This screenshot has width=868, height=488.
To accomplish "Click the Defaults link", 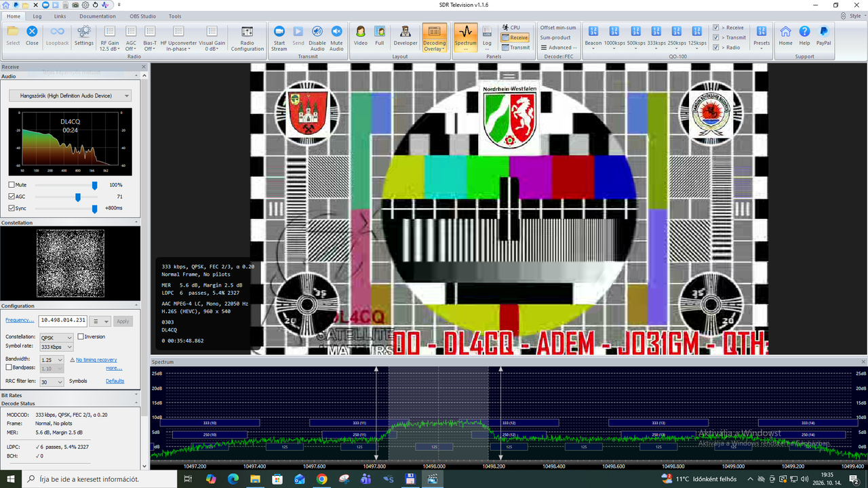I will tap(115, 381).
